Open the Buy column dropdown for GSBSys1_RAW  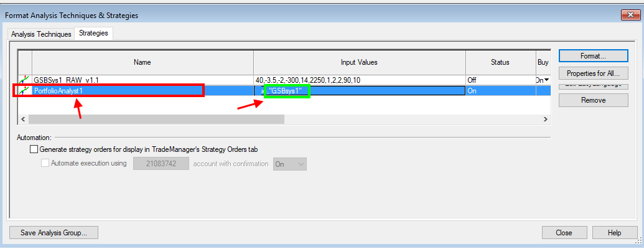pos(546,80)
